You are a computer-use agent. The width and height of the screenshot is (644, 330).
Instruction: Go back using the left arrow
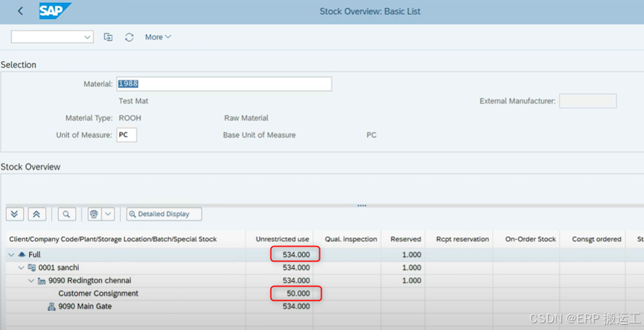(x=20, y=11)
